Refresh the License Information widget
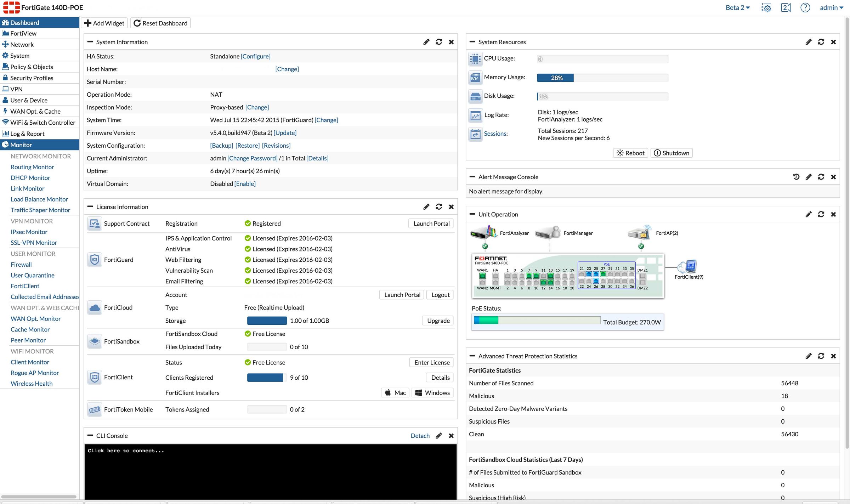Image resolution: width=850 pixels, height=504 pixels. click(439, 207)
